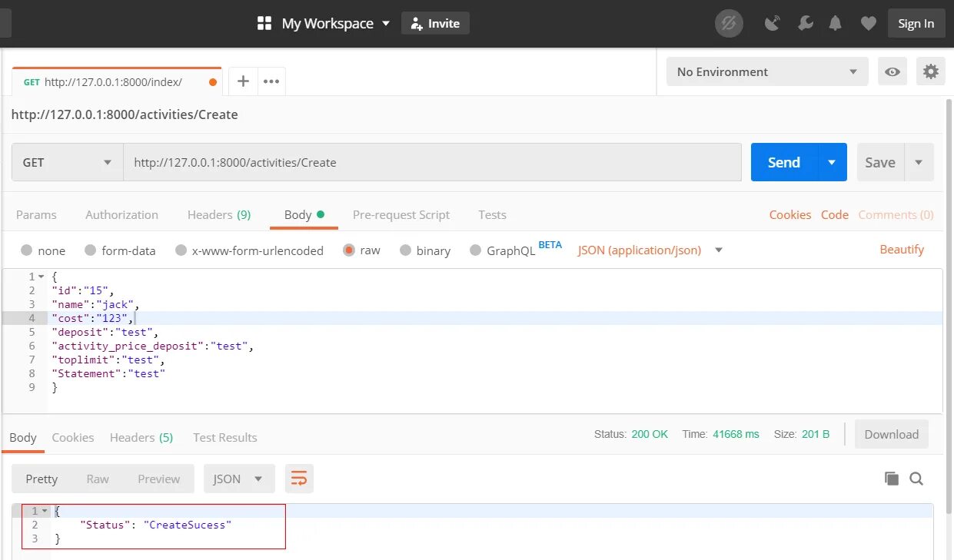
Task: Open settings via the wrench icon
Action: pos(805,24)
